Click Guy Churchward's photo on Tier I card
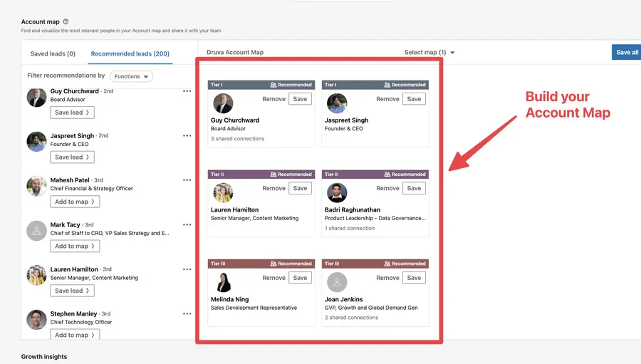Viewport: 641px width, 364px height. (x=223, y=103)
